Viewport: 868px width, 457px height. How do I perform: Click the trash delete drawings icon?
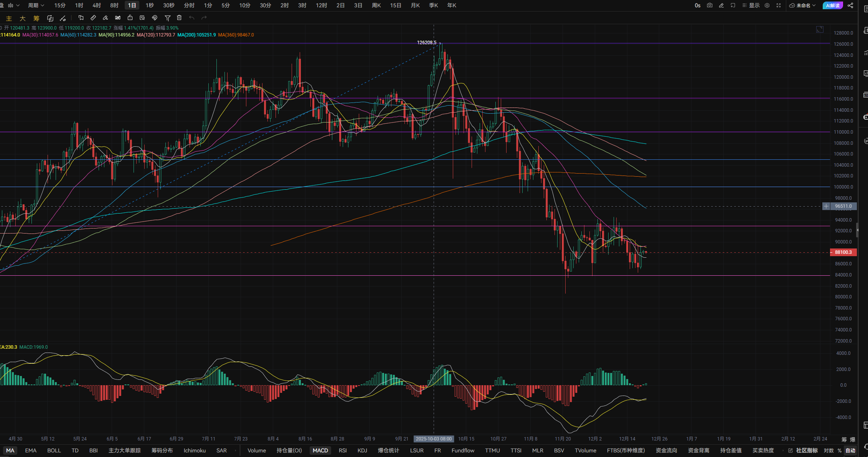tap(179, 18)
